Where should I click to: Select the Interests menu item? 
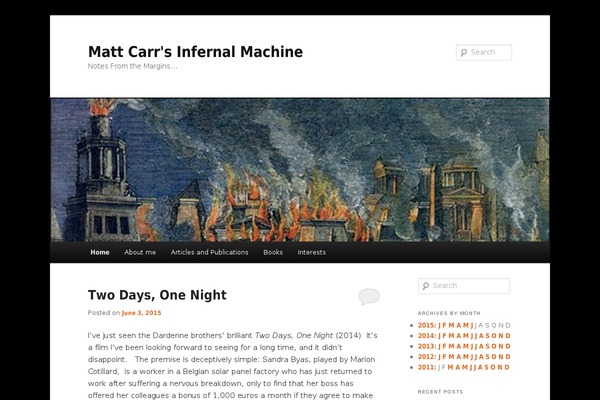(x=312, y=252)
